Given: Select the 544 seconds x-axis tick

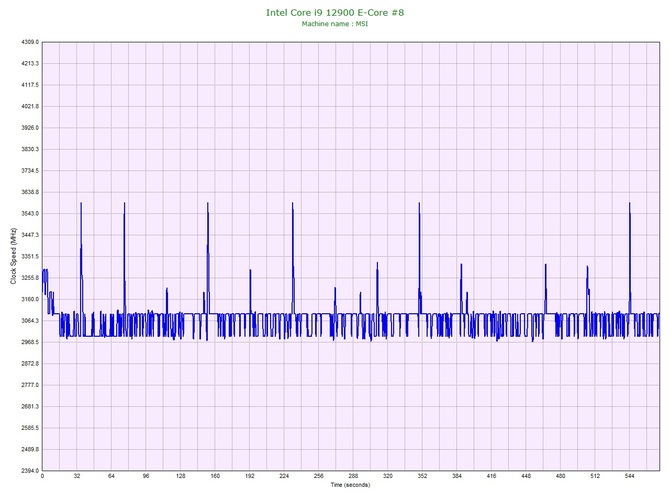Looking at the screenshot, I should (x=629, y=477).
